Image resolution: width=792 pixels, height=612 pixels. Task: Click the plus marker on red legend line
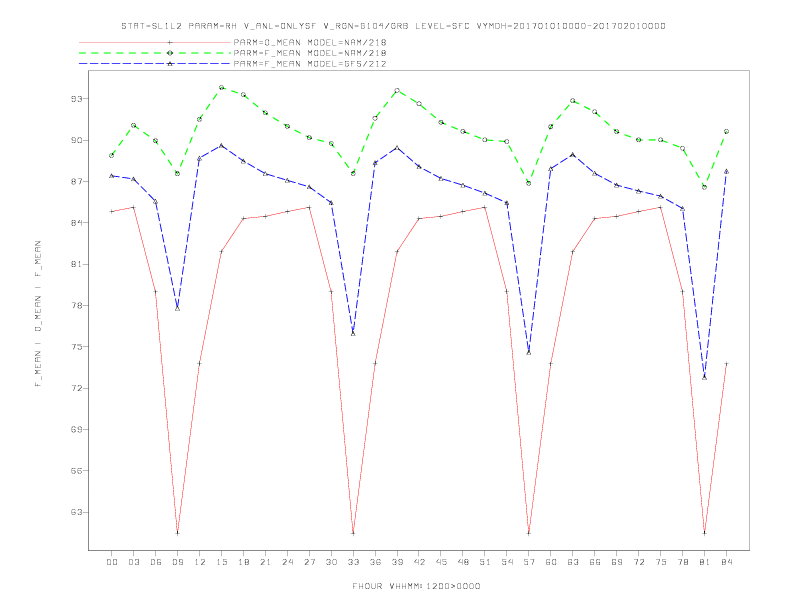[170, 42]
